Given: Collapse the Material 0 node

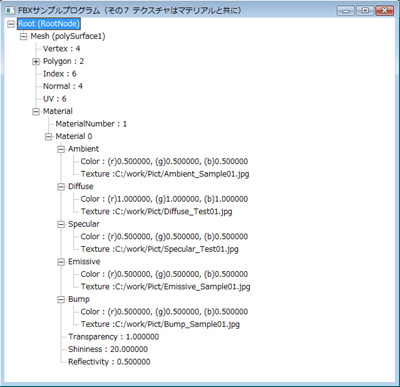Looking at the screenshot, I should tap(49, 137).
